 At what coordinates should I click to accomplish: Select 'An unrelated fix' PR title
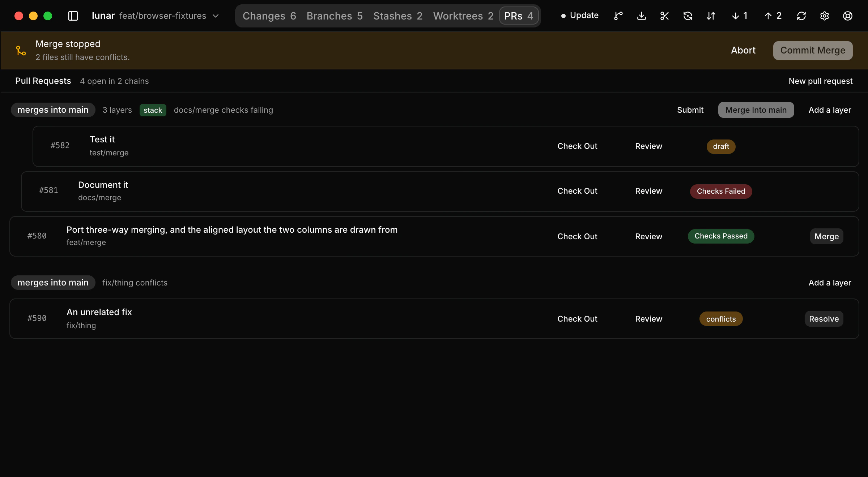(x=99, y=312)
